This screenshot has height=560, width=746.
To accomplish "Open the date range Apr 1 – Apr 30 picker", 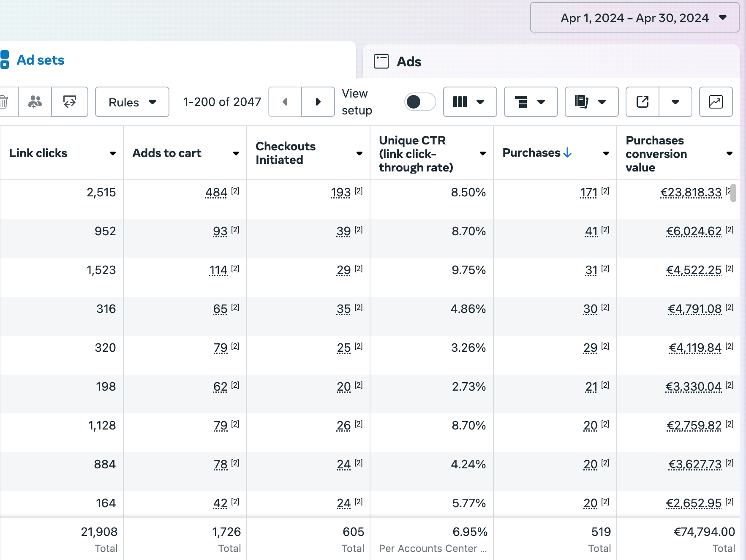I will [x=634, y=18].
